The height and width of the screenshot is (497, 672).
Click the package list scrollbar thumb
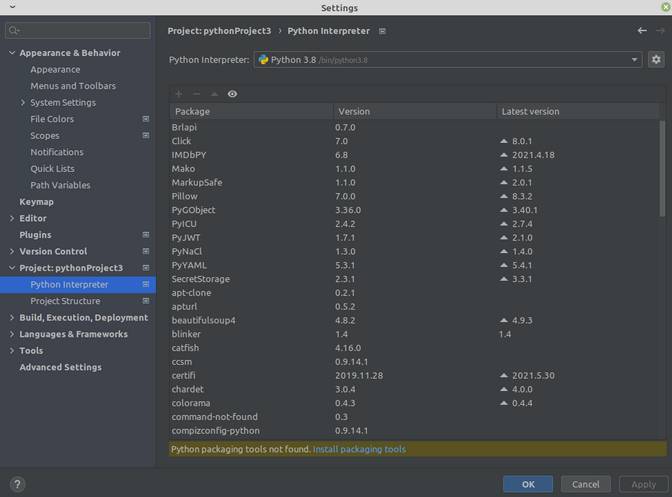[663, 169]
